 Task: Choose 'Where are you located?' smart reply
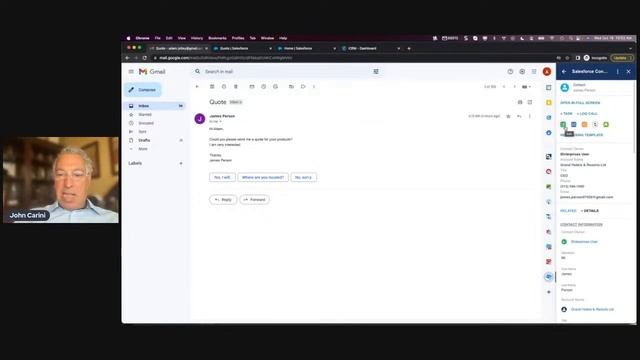pyautogui.click(x=263, y=178)
